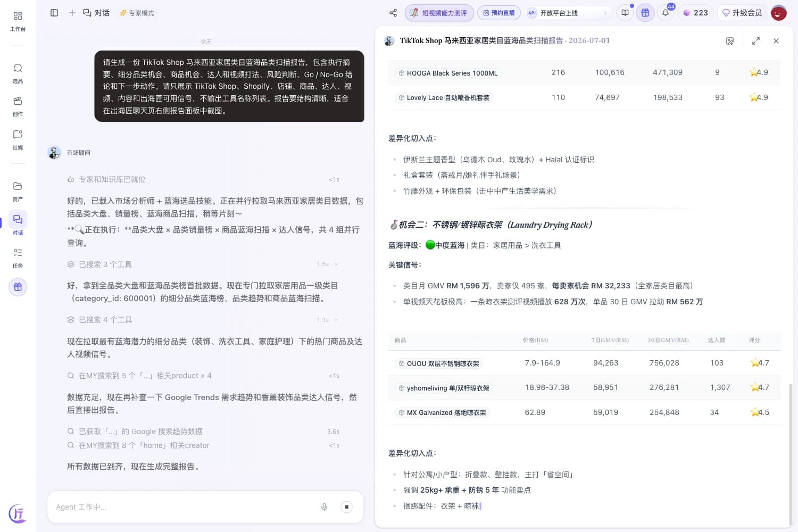798x532 pixels.
Task: Stop the agent with stop button
Action: point(346,507)
